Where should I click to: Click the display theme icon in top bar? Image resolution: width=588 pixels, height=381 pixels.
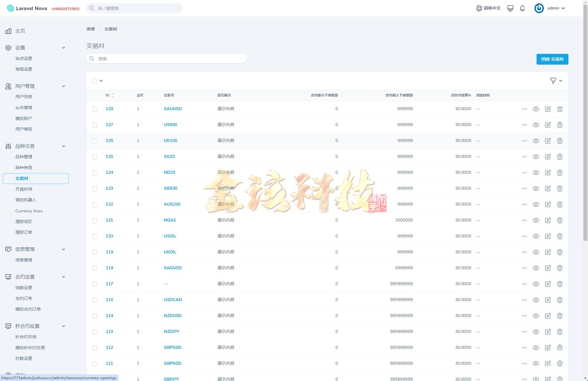(510, 8)
